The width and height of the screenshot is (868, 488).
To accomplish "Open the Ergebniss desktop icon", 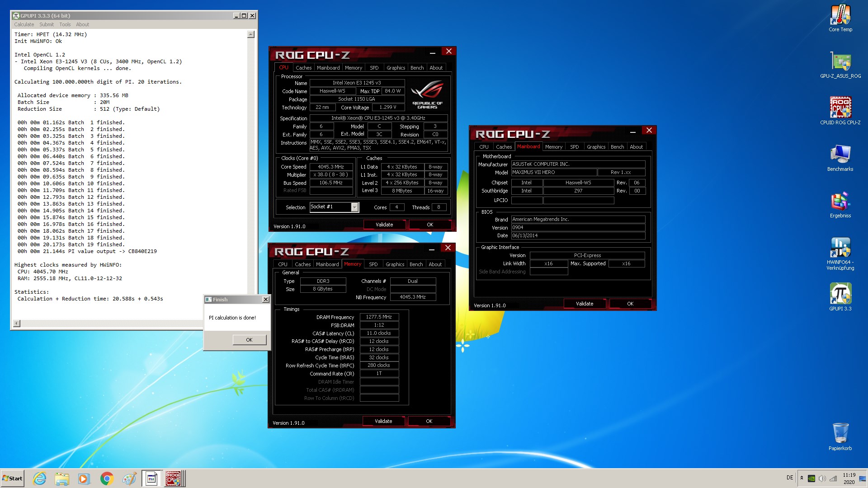I will click(x=840, y=205).
